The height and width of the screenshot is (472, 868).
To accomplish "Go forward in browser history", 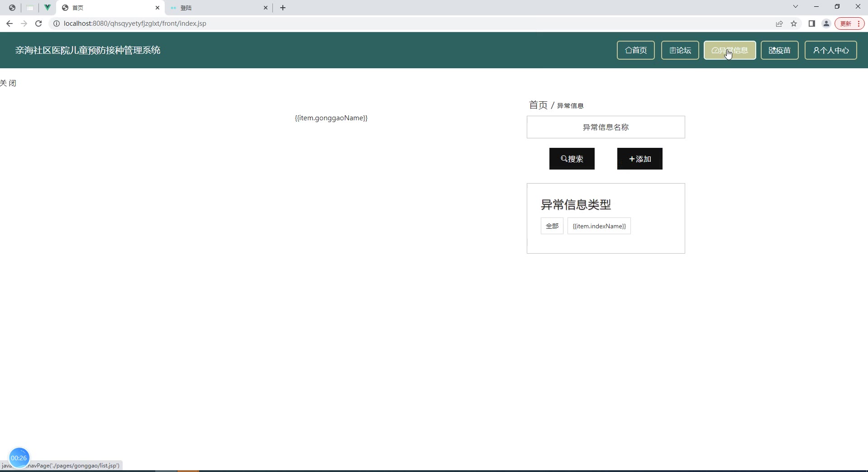I will pyautogui.click(x=24, y=24).
